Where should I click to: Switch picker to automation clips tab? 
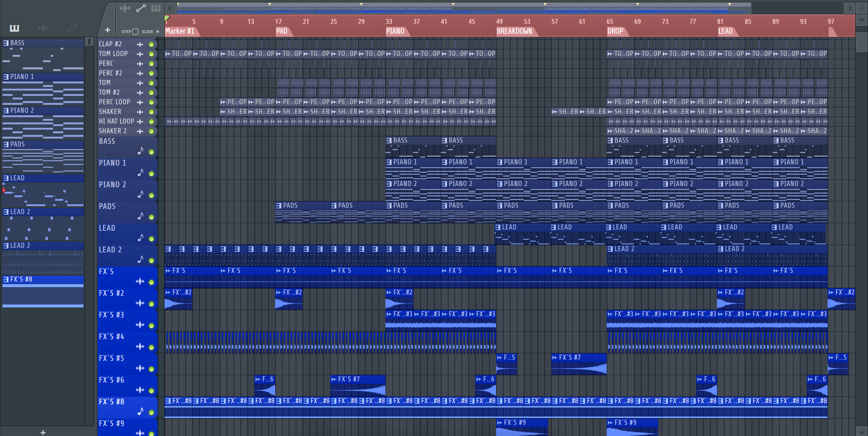pos(72,28)
